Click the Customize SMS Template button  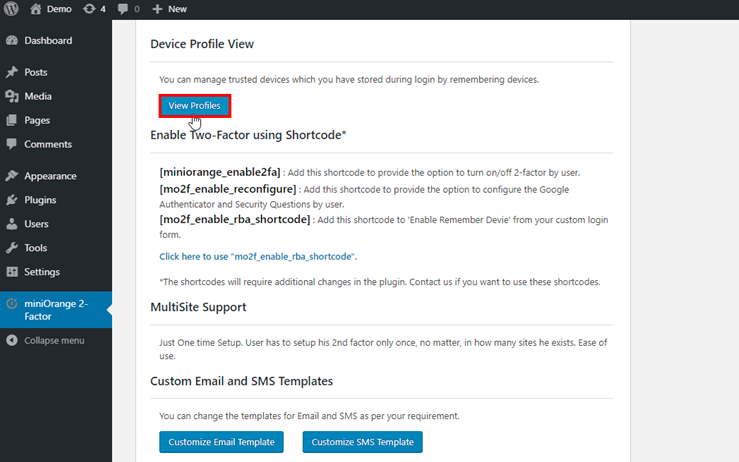tap(362, 442)
